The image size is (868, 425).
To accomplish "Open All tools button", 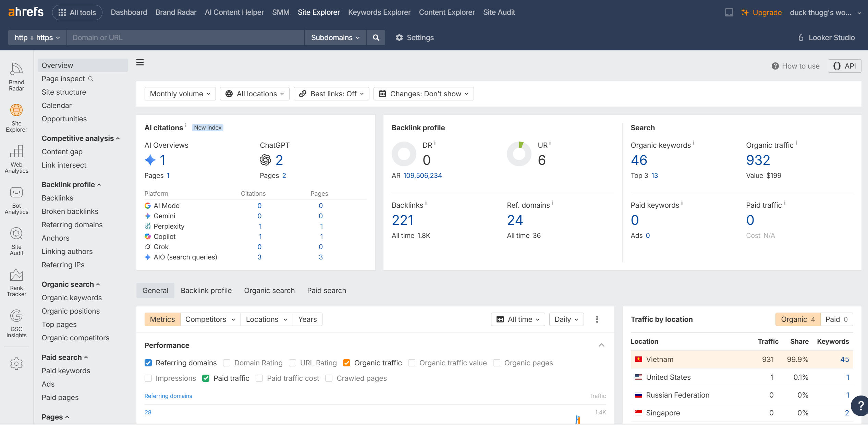I will point(77,12).
